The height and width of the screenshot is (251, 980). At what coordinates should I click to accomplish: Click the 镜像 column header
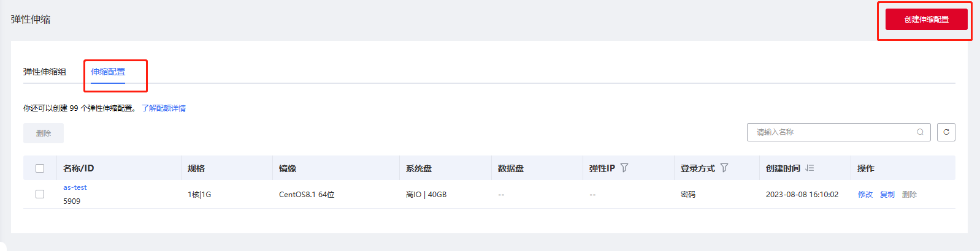[288, 168]
